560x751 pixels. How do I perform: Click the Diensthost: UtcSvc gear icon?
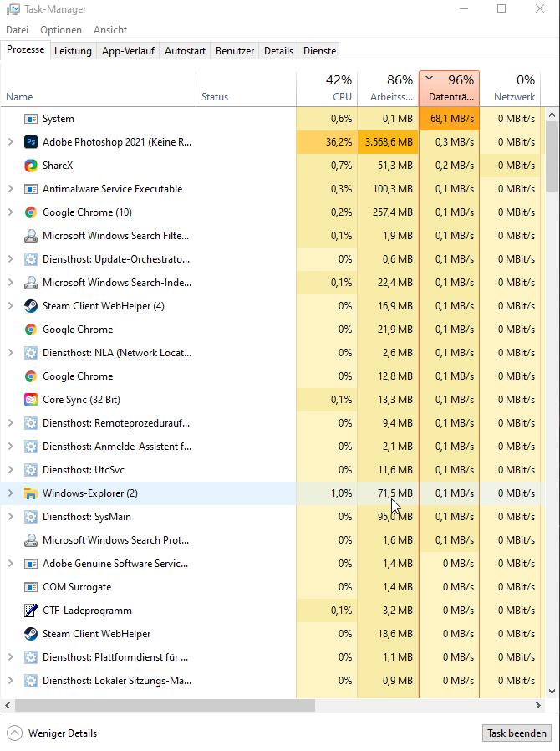31,470
